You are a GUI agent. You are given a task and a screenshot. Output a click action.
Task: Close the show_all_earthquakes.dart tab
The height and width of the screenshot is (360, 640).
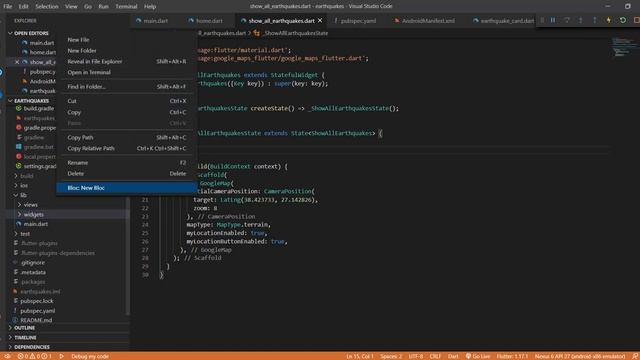[320, 20]
